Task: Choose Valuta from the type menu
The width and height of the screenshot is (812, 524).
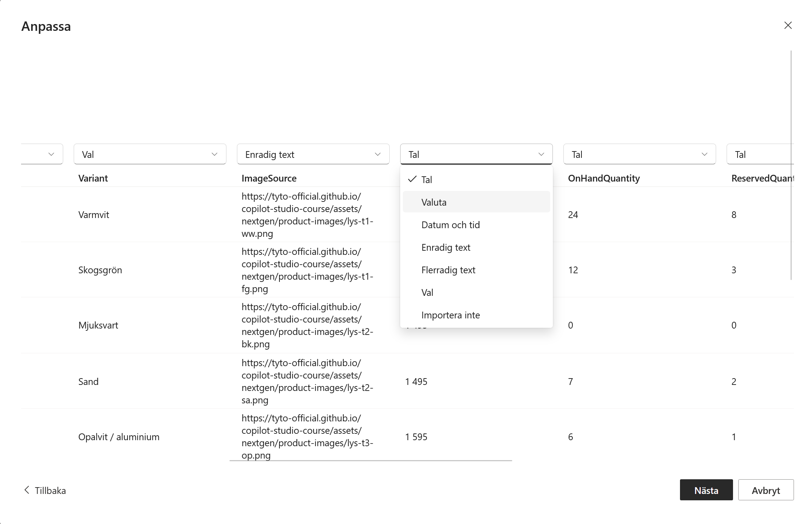Action: (x=476, y=202)
